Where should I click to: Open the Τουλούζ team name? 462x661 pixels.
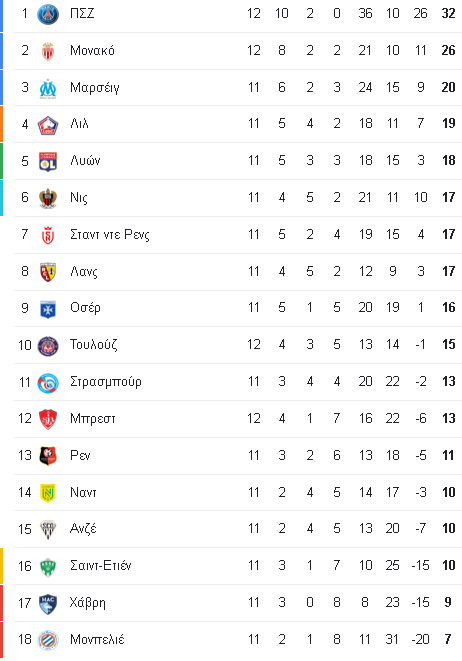point(94,344)
